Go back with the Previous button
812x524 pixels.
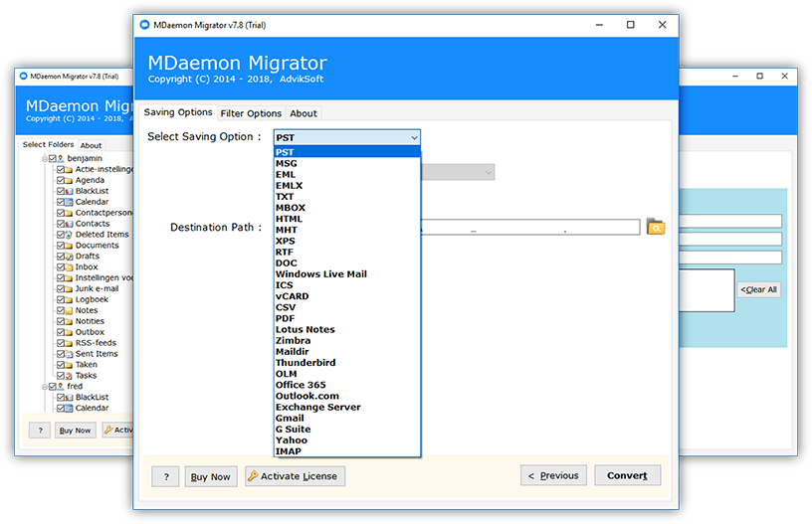click(553, 475)
